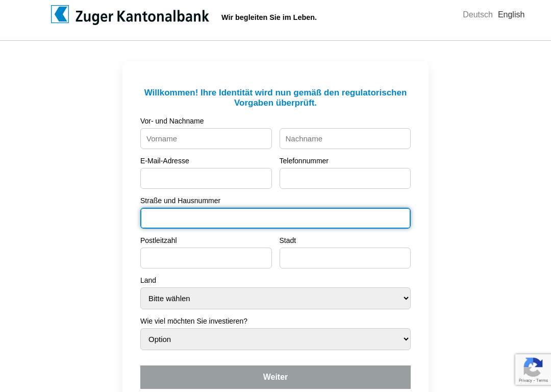This screenshot has height=392, width=551.
Task: Switch language to Deutsch
Action: click(478, 15)
